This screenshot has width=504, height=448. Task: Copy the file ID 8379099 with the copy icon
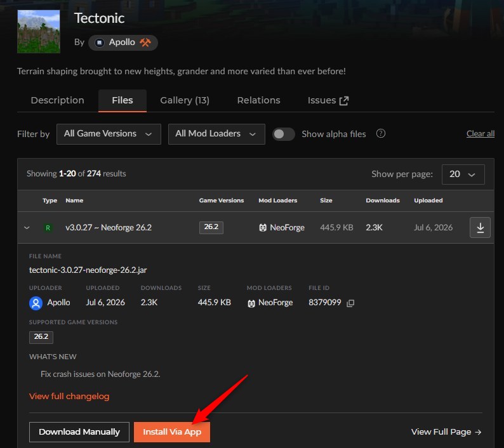coord(350,303)
